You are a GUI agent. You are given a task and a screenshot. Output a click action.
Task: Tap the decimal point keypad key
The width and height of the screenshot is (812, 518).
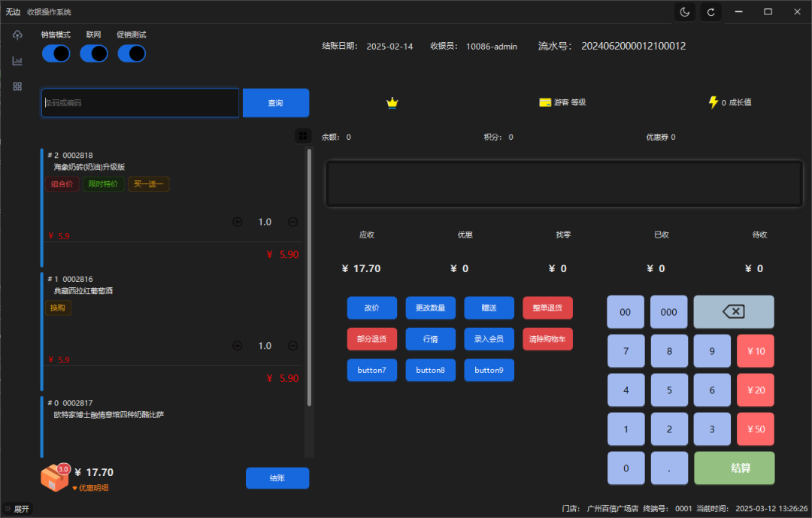pyautogui.click(x=669, y=468)
